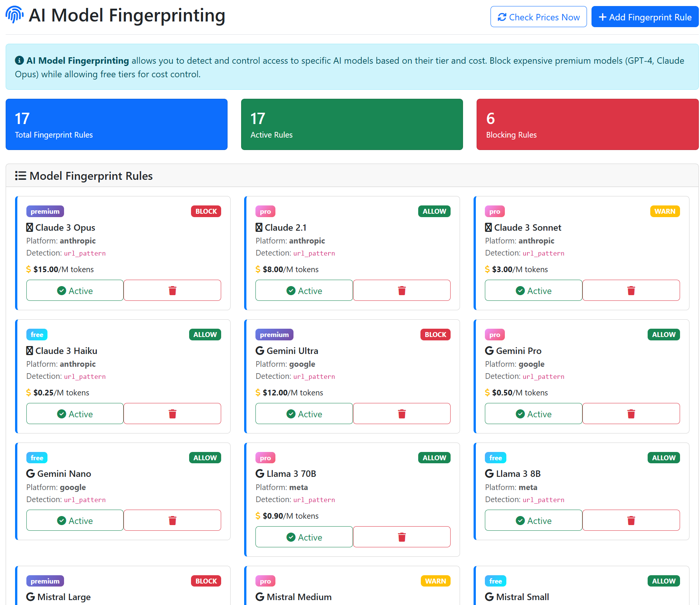The width and height of the screenshot is (700, 605).
Task: Click the Add Fingerprint Rule button
Action: [645, 17]
